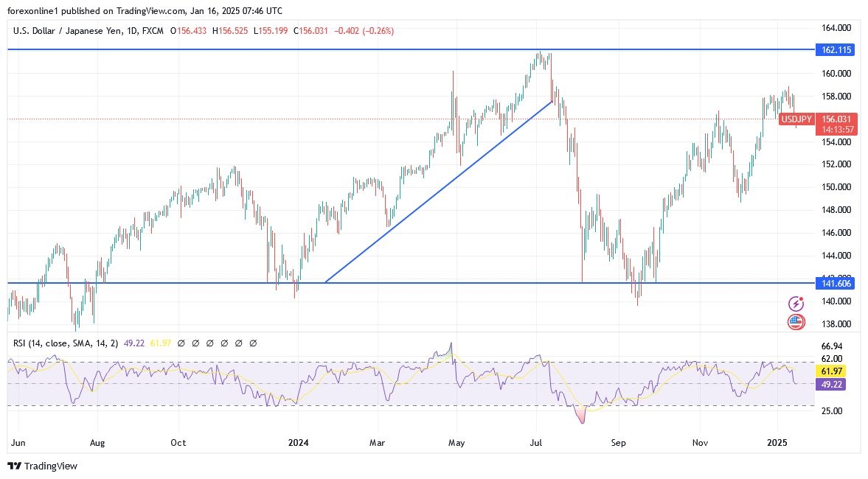Click the US flag economic data icon
The image size is (868, 479).
tap(796, 320)
